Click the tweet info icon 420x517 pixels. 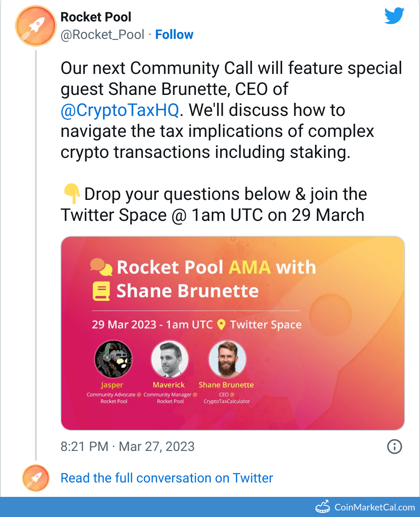[x=395, y=447]
